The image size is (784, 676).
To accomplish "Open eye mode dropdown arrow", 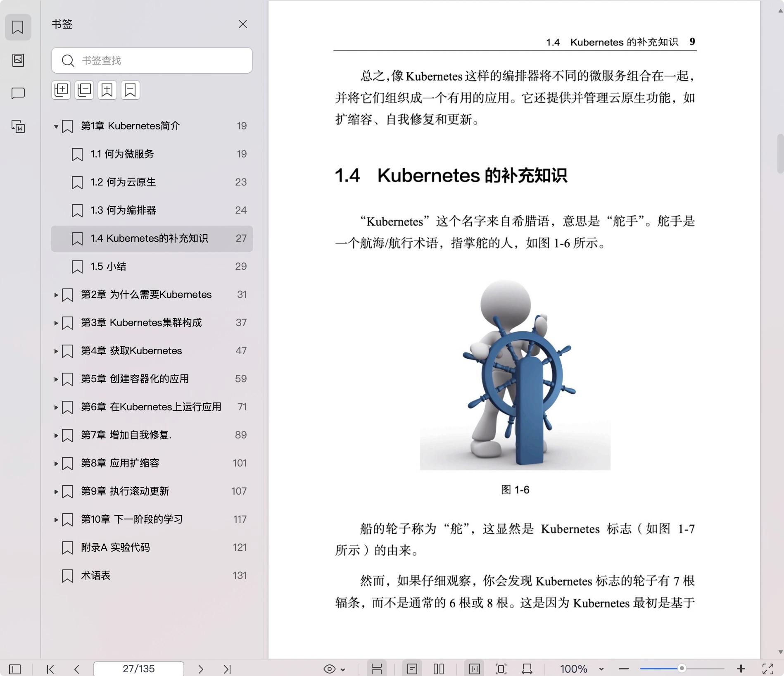I will click(x=343, y=669).
